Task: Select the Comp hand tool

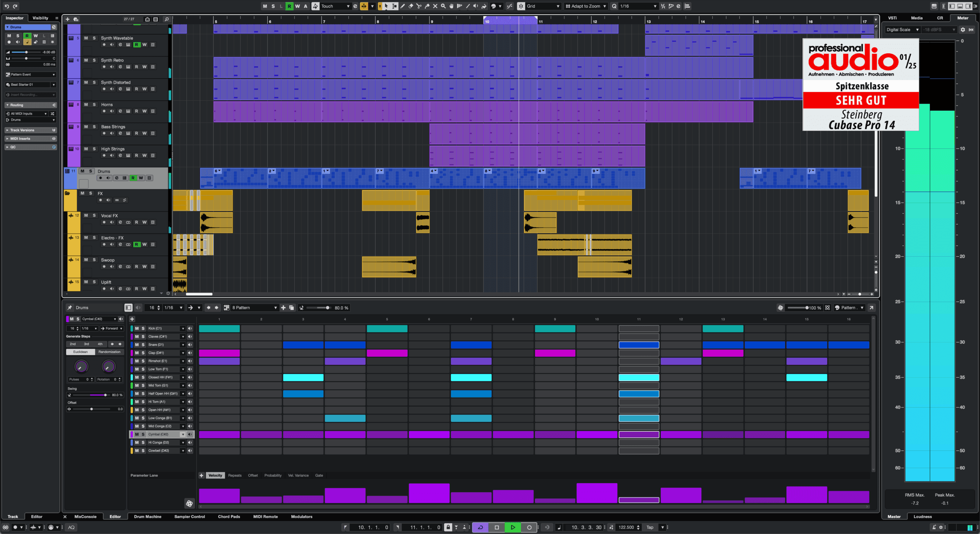Action: point(451,6)
